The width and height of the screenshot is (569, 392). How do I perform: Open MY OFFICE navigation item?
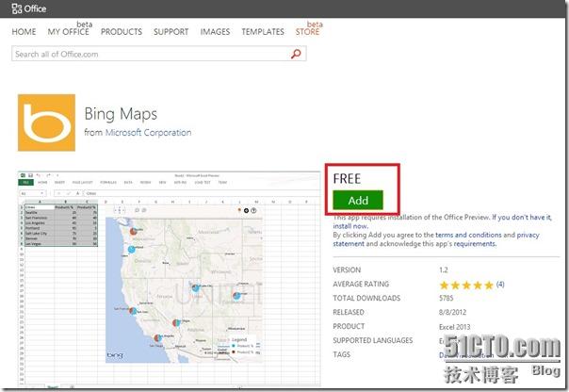coord(68,32)
